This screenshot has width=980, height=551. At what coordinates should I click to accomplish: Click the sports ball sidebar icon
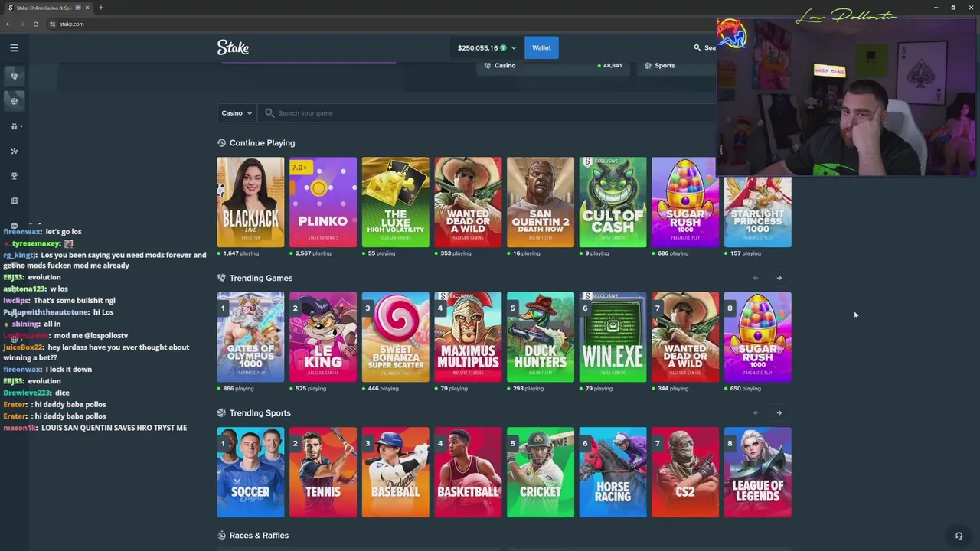coord(14,101)
